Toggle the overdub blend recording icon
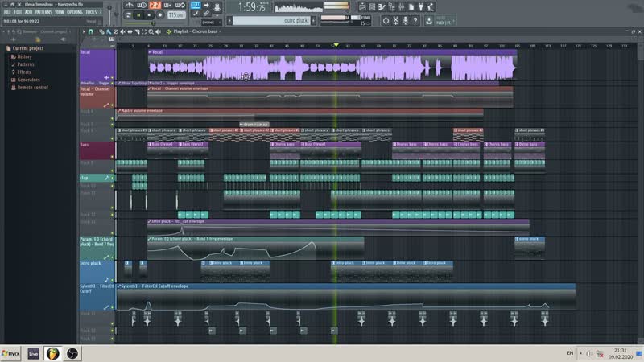Viewport: 644px width, 362px height. (167, 6)
